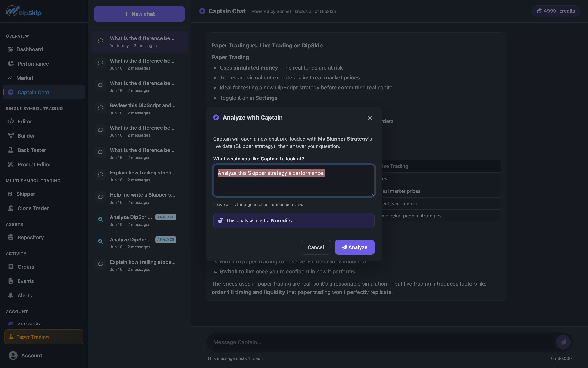Click the Captain Chat header title

(227, 11)
